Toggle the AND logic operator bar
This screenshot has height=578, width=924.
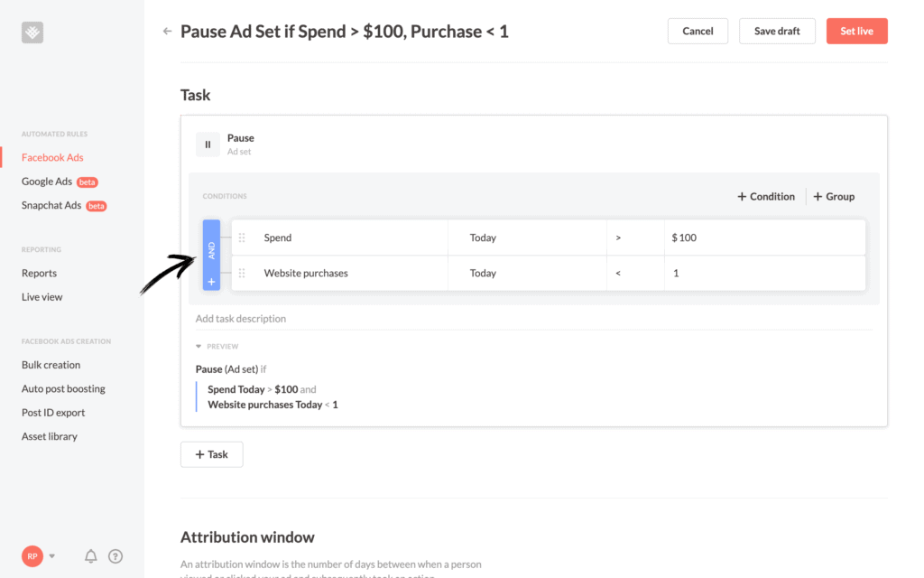coord(211,250)
